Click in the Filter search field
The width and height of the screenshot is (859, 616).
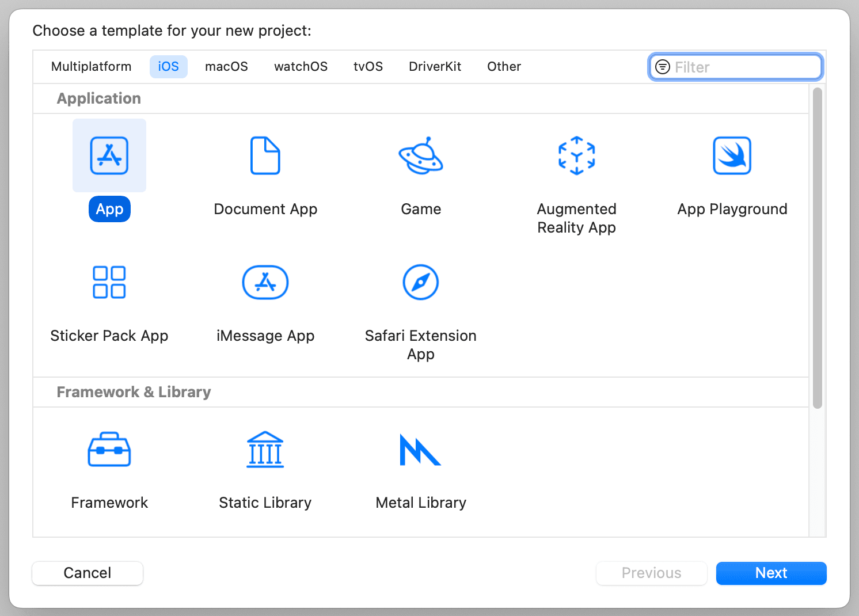click(x=736, y=67)
